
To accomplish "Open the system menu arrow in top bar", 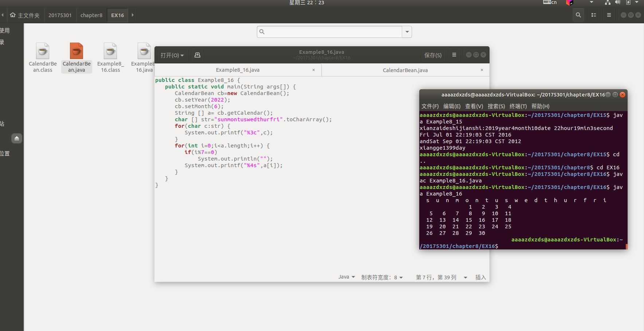I will coord(637,2).
